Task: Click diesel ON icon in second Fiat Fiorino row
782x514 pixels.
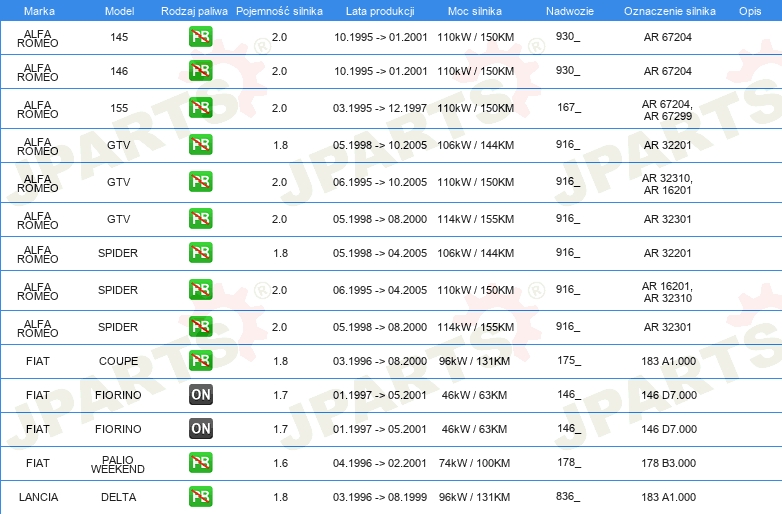Action: coord(201,428)
